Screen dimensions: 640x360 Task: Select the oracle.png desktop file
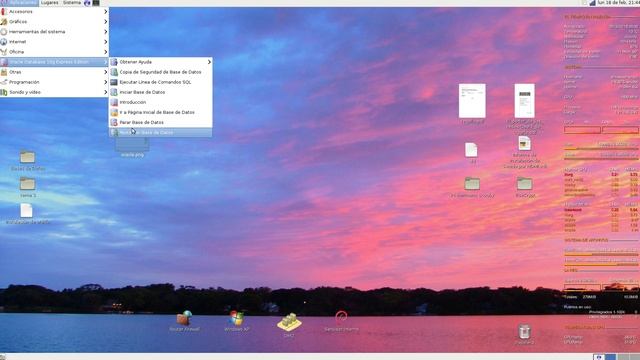point(132,147)
